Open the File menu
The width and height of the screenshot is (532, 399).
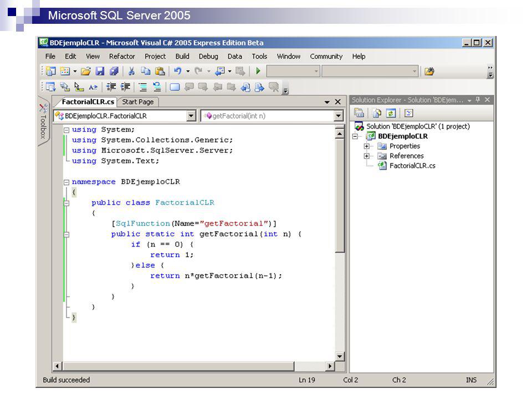[50, 57]
